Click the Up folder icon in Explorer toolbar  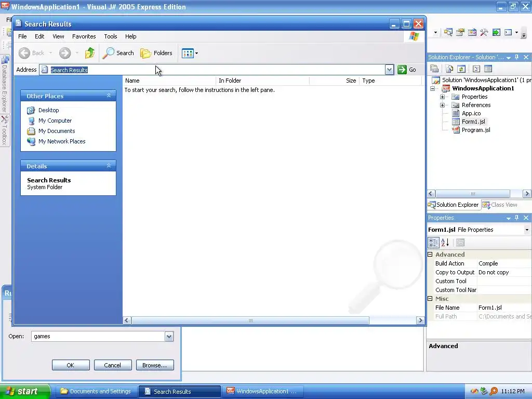pyautogui.click(x=90, y=53)
